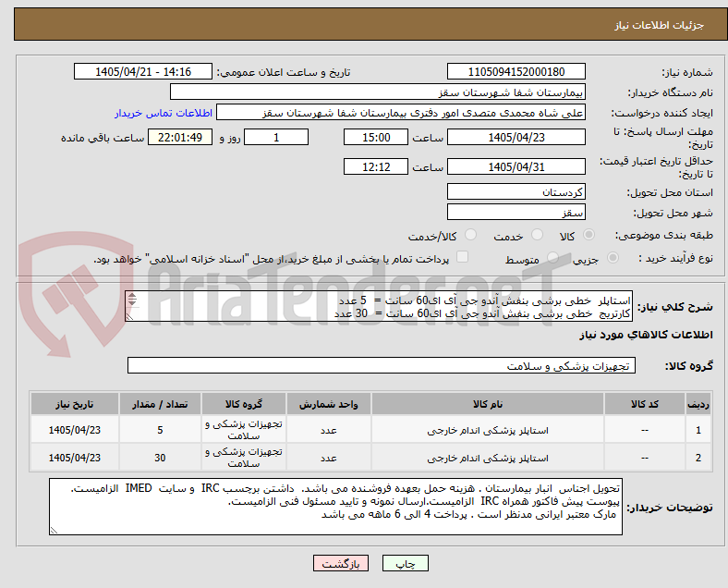Click row 2 unit عدد cell
Image resolution: width=728 pixels, height=588 pixels.
pyautogui.click(x=328, y=458)
